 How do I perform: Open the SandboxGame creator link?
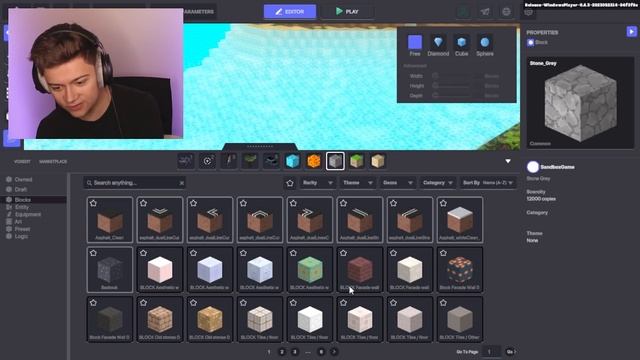[x=557, y=167]
